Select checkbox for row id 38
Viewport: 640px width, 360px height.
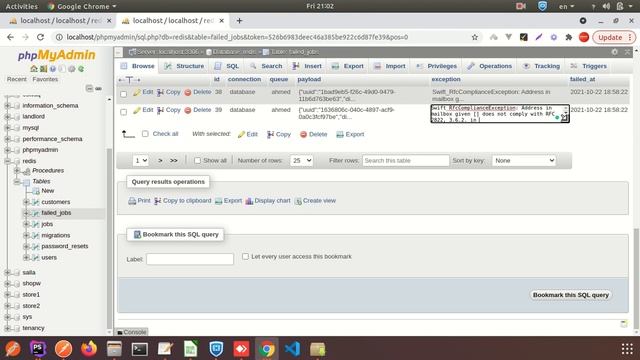coord(124,94)
